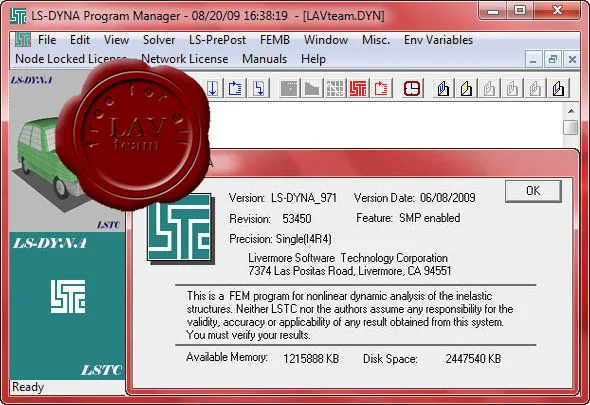Restore down the inner LAVteam.DYN window
This screenshot has height=405, width=590.
click(552, 59)
